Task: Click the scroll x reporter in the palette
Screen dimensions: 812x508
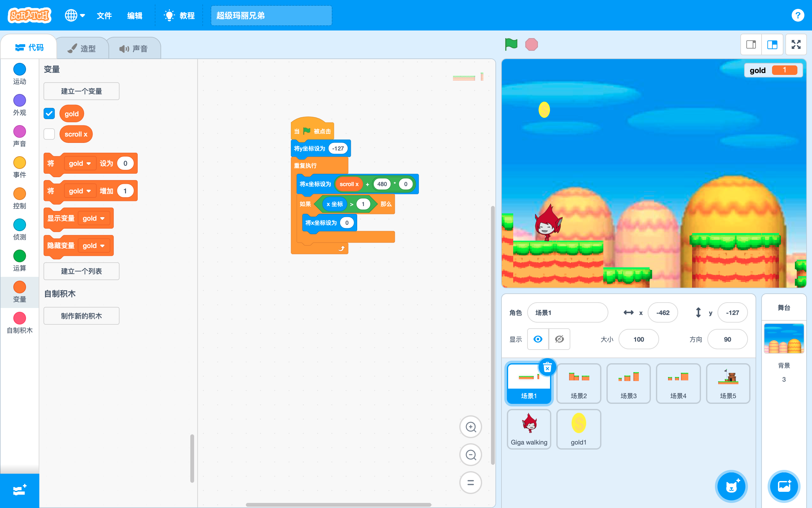Action: (76, 134)
